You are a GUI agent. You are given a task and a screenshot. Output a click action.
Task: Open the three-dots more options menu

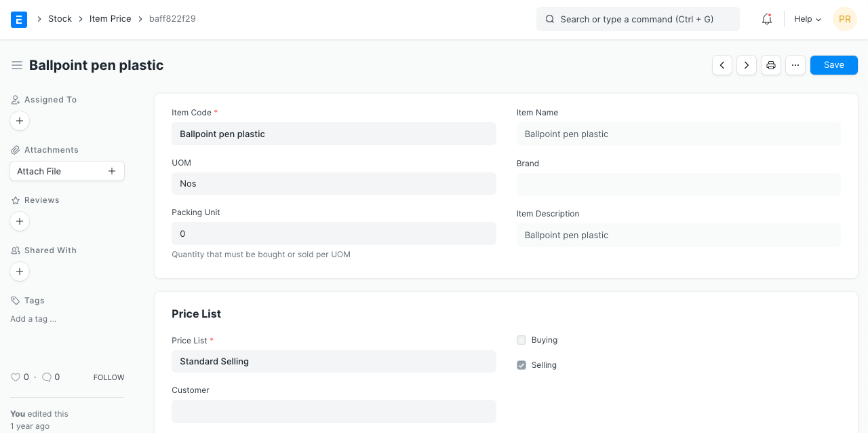click(x=795, y=65)
